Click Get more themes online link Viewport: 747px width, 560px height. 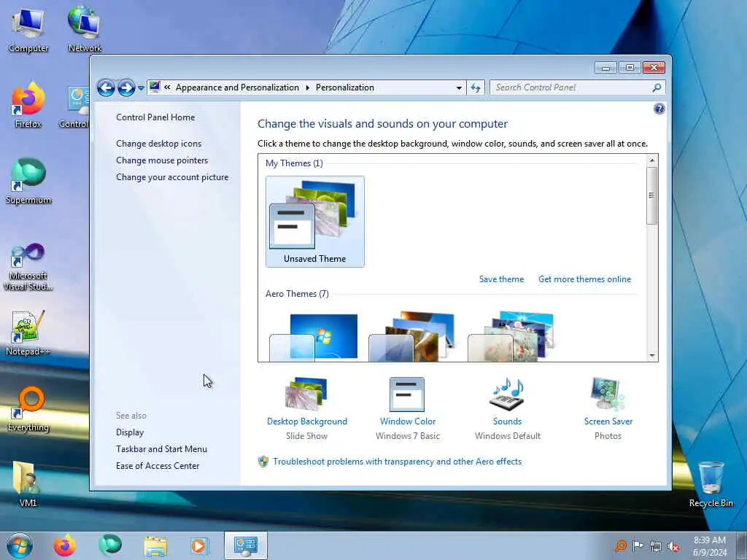click(584, 279)
